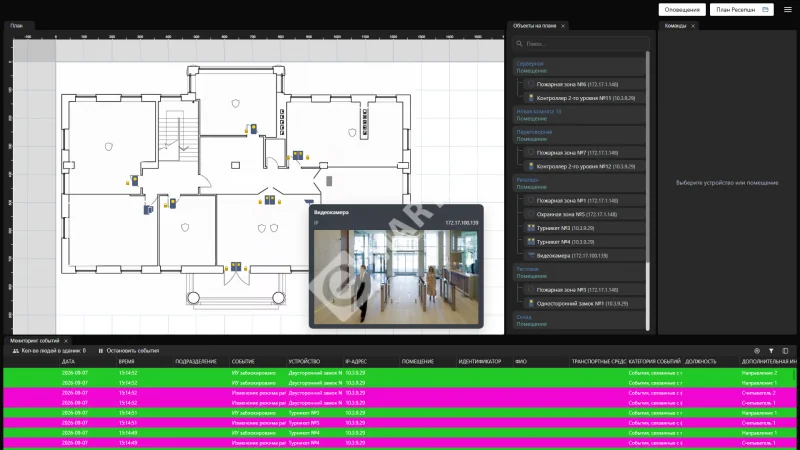800x450 pixels.
Task: Select Пожарная зона №3 in the objects list
Action: point(584,290)
